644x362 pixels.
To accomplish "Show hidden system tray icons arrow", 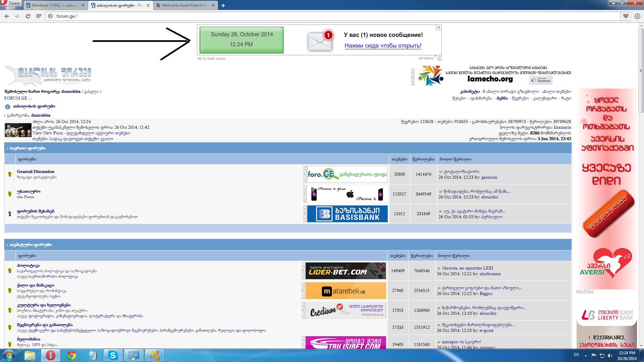I will (x=586, y=355).
